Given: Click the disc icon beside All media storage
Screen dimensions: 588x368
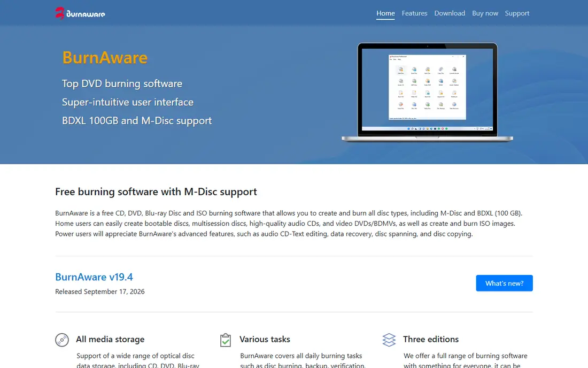Looking at the screenshot, I should tap(62, 340).
